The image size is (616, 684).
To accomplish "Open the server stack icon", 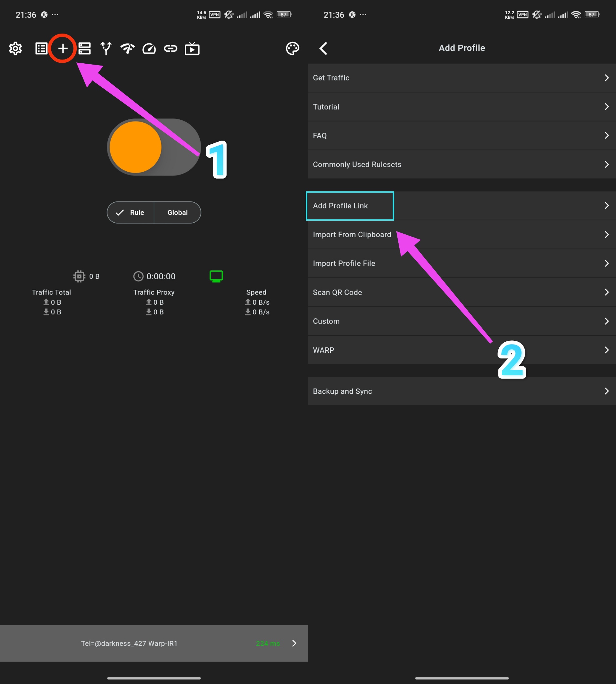I will [84, 49].
